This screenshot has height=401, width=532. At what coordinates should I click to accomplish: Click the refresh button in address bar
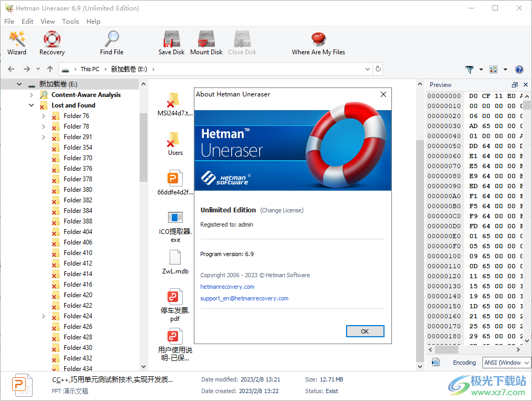coord(378,69)
